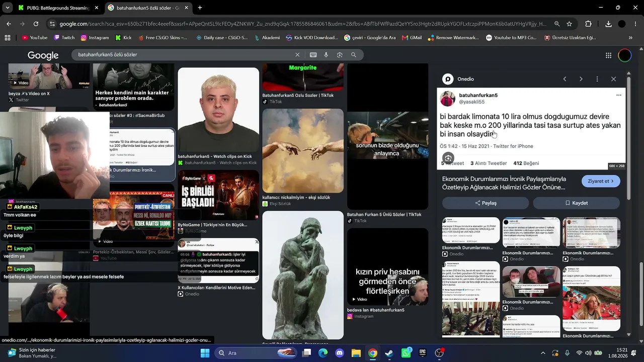The image size is (644, 362).
Task: Expand hidden system tray icons
Action: pyautogui.click(x=543, y=353)
